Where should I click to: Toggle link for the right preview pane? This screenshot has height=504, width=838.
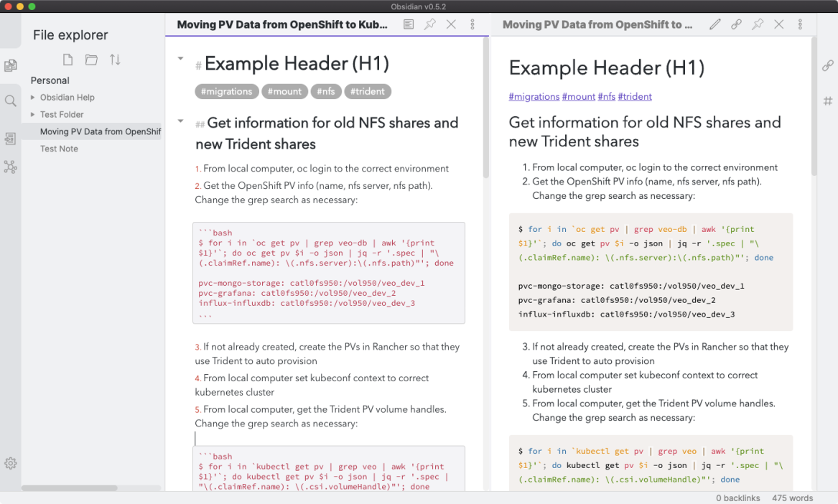pos(737,24)
